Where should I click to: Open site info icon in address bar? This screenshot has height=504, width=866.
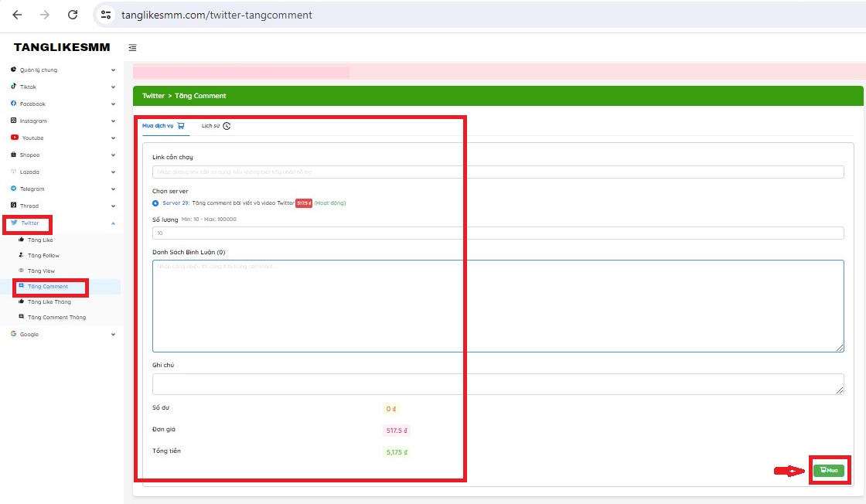click(105, 15)
